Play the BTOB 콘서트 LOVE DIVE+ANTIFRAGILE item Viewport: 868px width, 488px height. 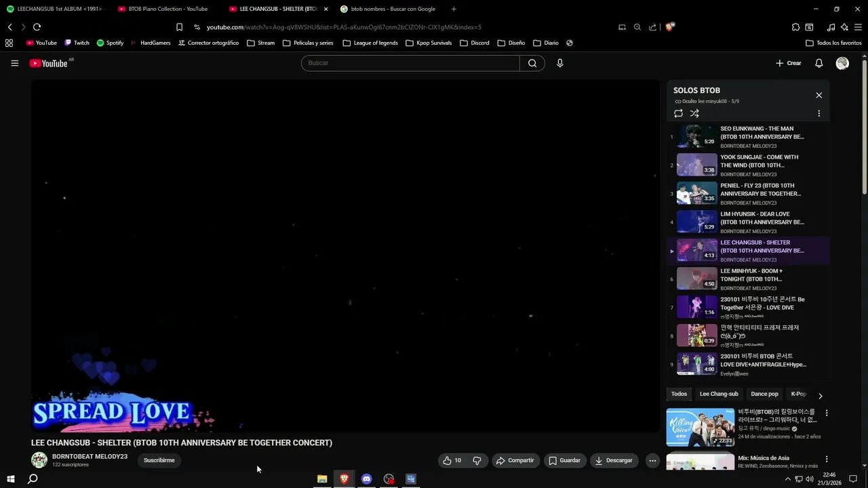click(x=748, y=365)
